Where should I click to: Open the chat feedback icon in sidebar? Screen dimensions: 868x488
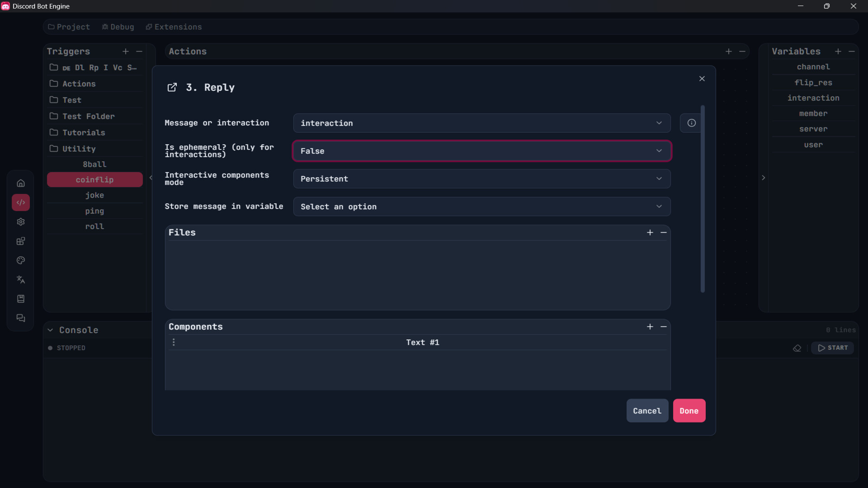21,318
